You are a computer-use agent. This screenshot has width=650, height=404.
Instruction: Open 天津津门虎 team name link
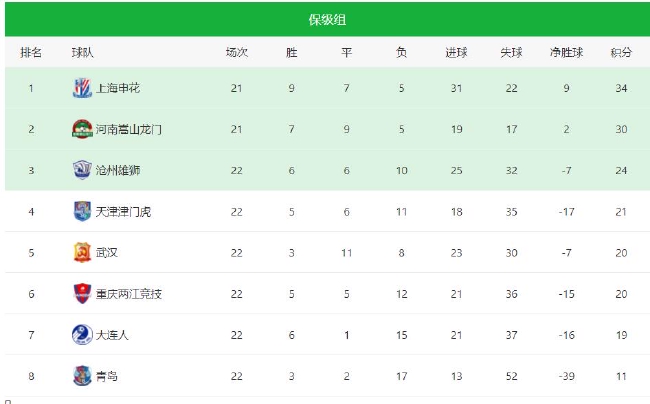(124, 212)
